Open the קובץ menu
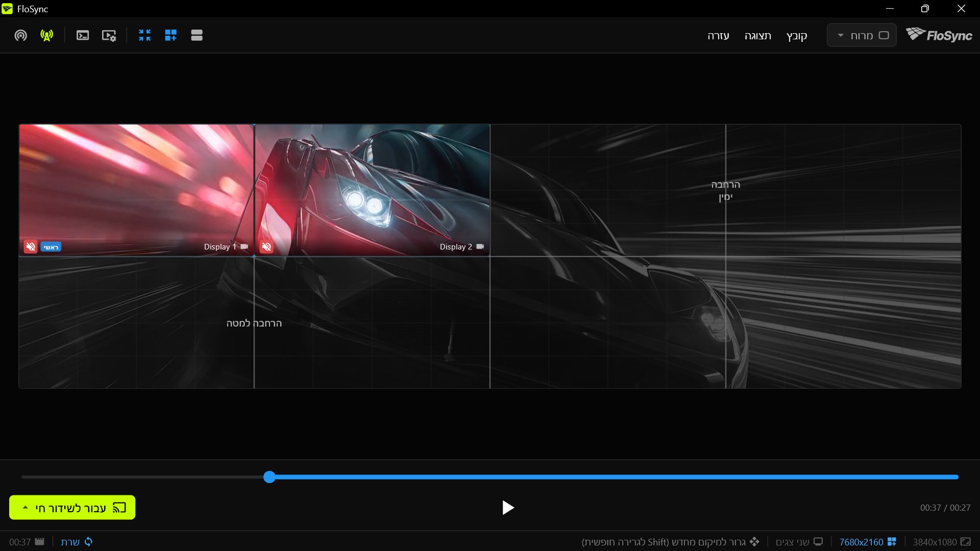This screenshot has width=980, height=551. pyautogui.click(x=797, y=36)
